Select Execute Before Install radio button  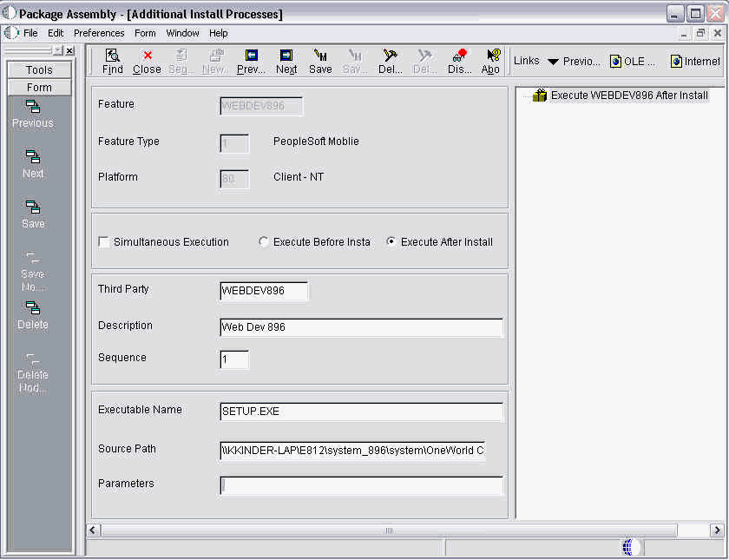(264, 242)
